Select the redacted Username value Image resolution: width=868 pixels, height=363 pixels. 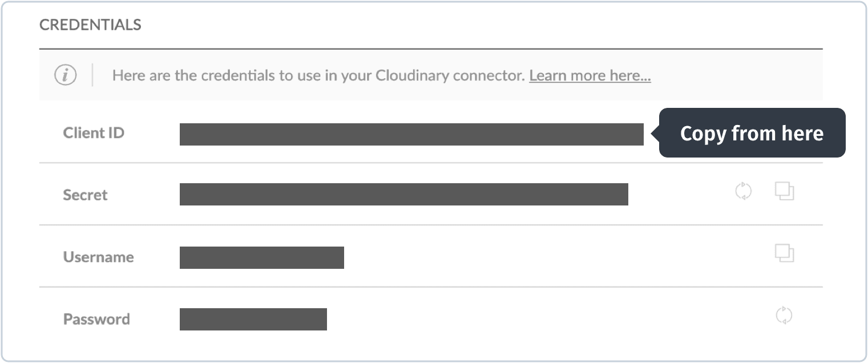(262, 257)
